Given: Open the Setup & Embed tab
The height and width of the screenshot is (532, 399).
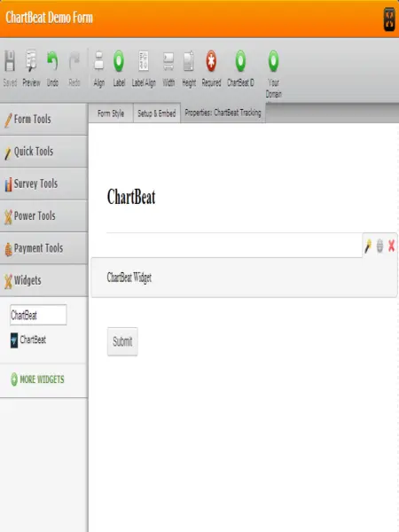Looking at the screenshot, I should (156, 113).
